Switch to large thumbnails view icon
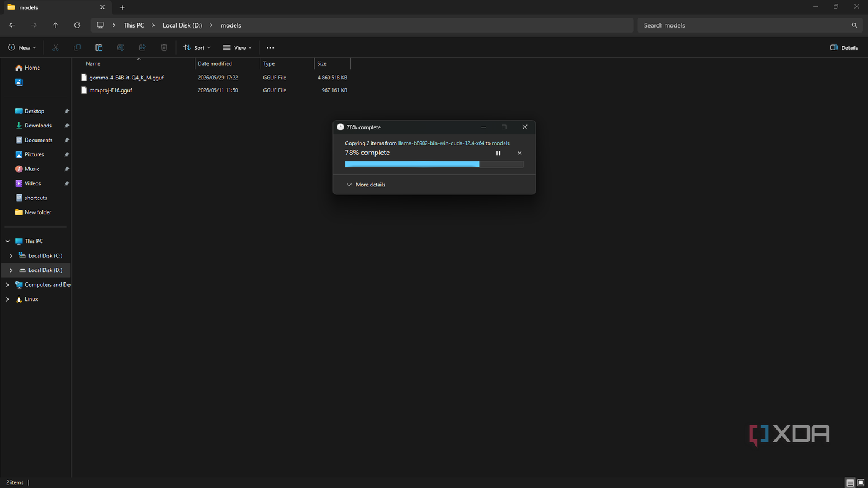 861,482
